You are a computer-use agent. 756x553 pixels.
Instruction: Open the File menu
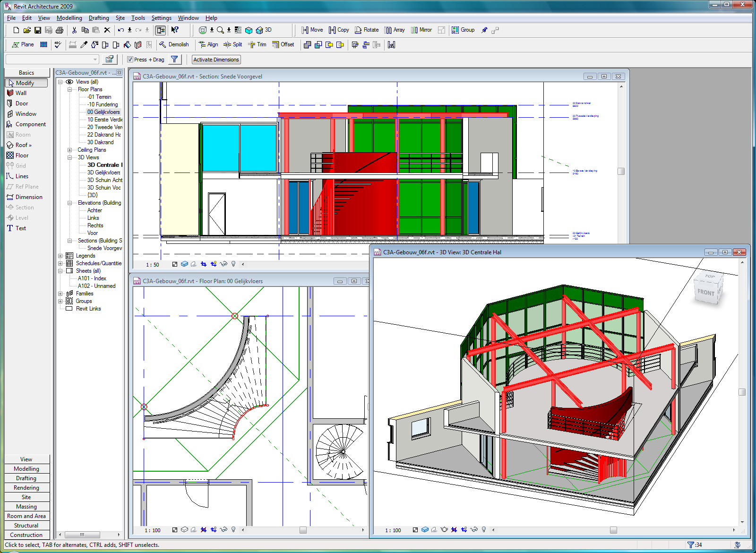11,18
